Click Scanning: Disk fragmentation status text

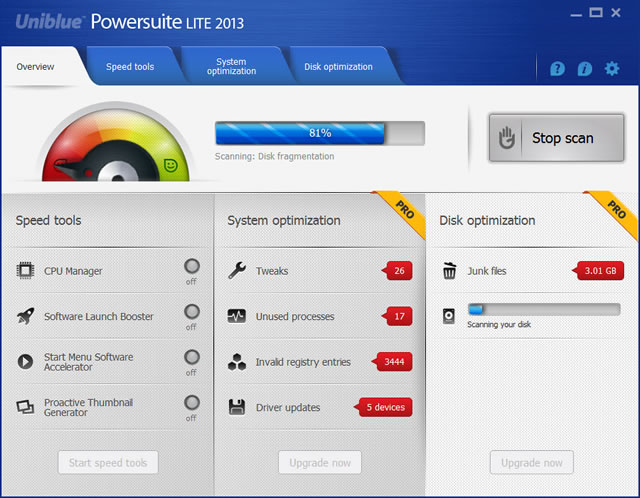coord(274,156)
